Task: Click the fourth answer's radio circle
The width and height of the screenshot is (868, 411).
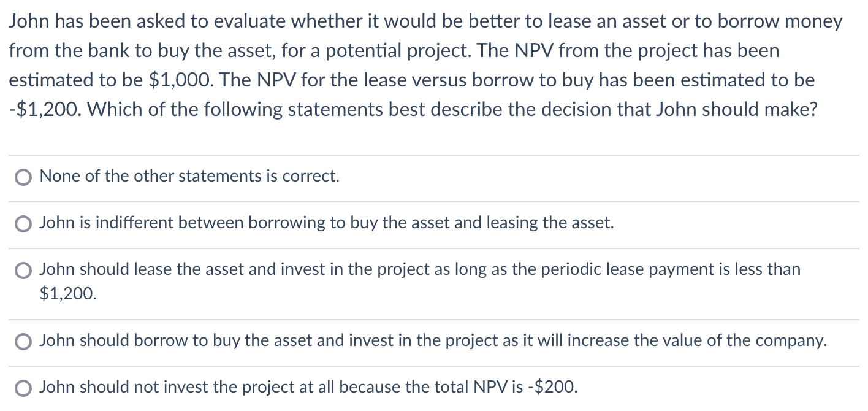Action: [23, 341]
